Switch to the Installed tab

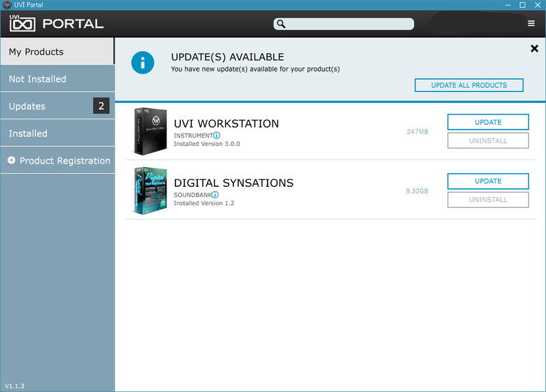pyautogui.click(x=57, y=133)
